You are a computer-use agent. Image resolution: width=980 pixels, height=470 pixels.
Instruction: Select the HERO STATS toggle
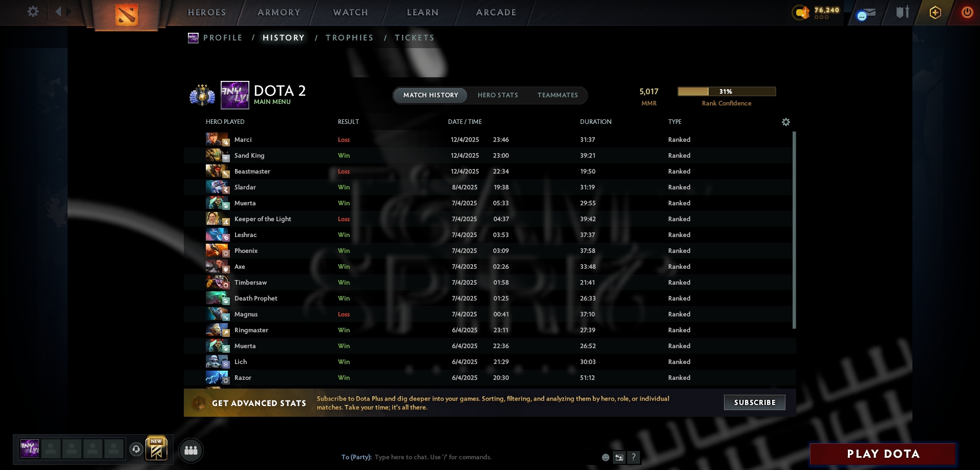[498, 95]
